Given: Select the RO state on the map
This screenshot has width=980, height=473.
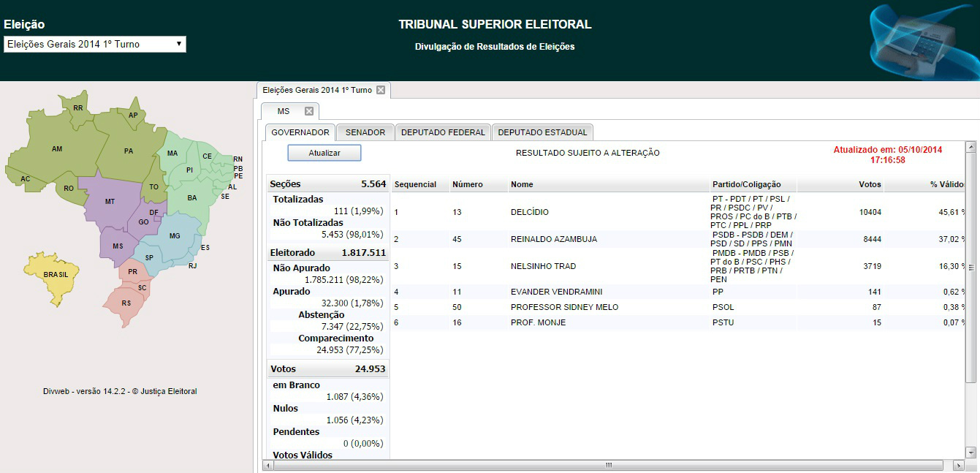Looking at the screenshot, I should pos(69,188).
